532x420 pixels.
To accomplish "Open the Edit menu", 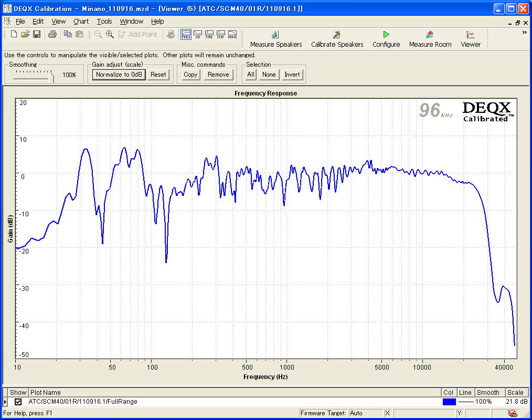I will 38,22.
